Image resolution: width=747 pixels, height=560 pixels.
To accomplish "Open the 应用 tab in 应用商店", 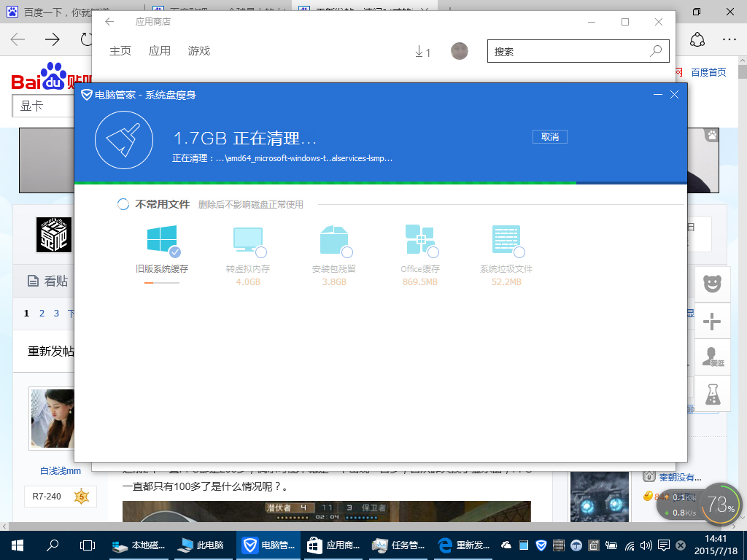I will tap(160, 51).
